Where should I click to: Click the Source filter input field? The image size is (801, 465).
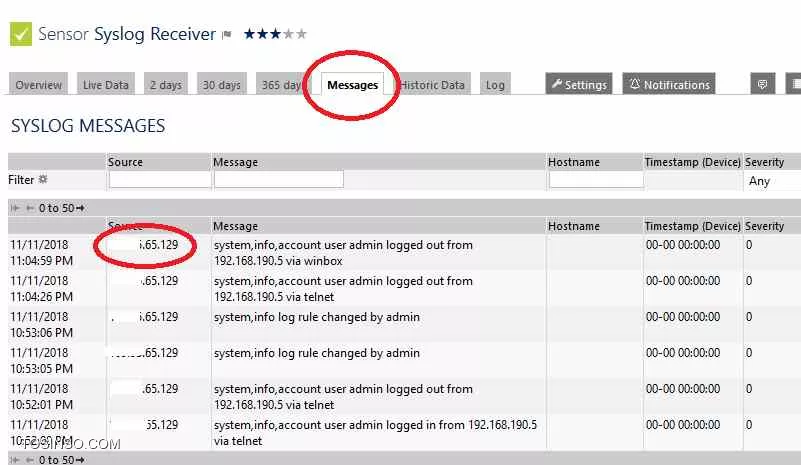(x=160, y=179)
